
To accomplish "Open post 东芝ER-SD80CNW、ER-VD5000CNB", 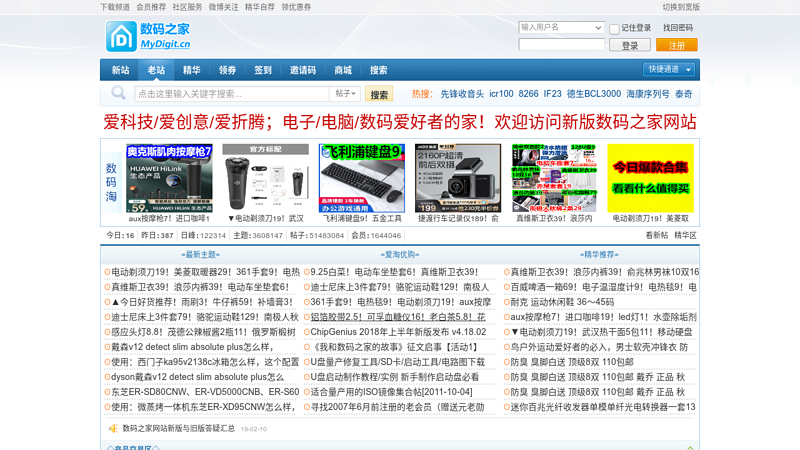I will (205, 392).
